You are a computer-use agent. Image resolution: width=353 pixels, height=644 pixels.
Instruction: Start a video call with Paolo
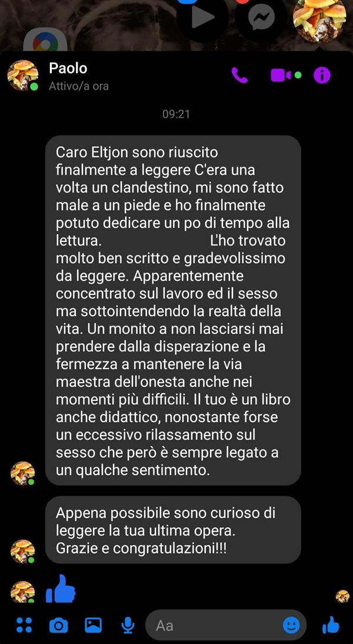click(x=281, y=75)
